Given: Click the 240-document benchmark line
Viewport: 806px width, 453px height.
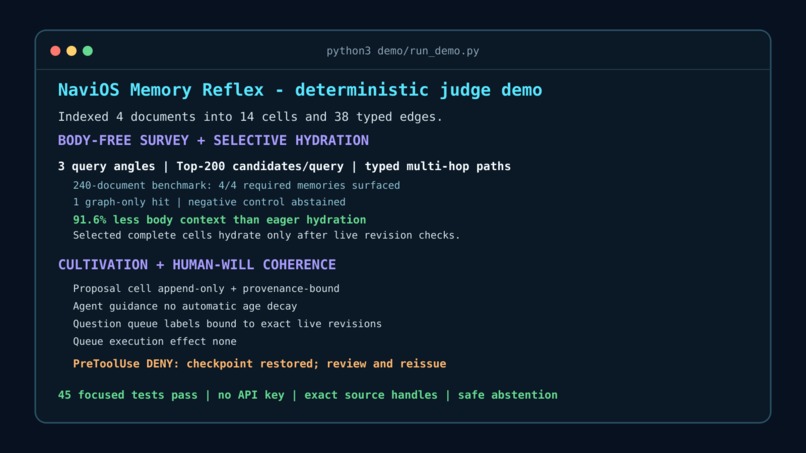Looking at the screenshot, I should click(x=236, y=185).
